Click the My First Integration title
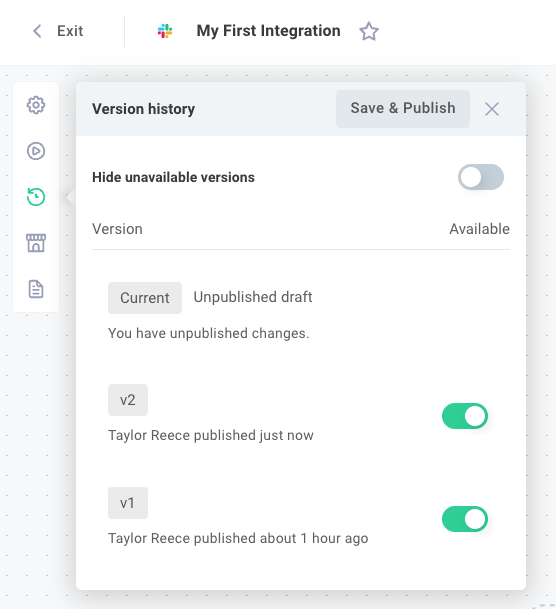The width and height of the screenshot is (556, 609). (268, 31)
